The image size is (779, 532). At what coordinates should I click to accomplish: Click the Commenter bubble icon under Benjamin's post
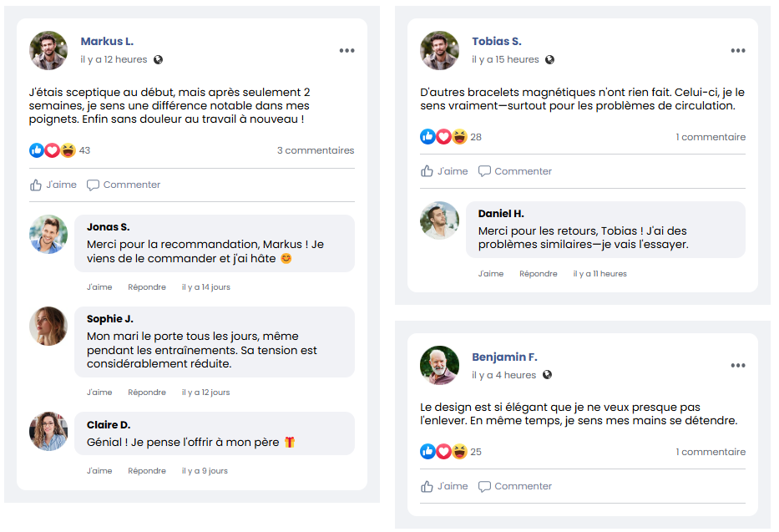click(x=484, y=486)
